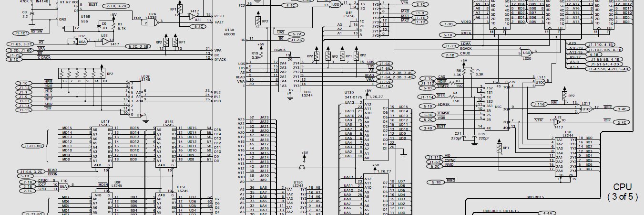Click the J1-65 oval beside LDS
This screenshot has height=215, width=644.
pyautogui.click(x=385, y=68)
